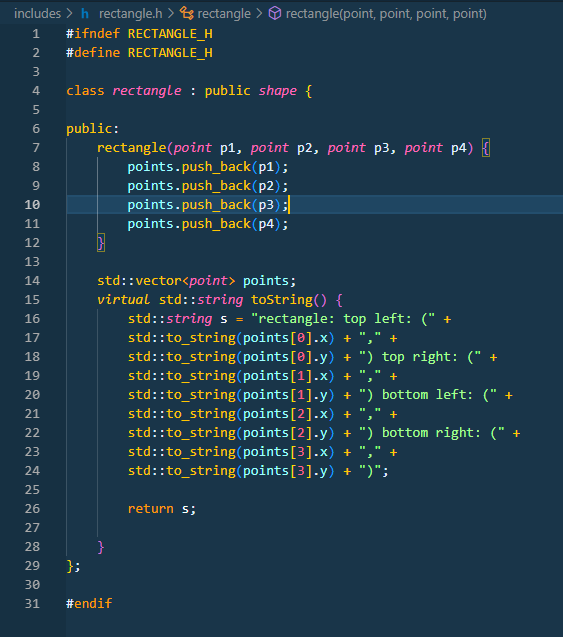Click the closing brace on line 12
This screenshot has width=563, height=637.
pos(101,243)
